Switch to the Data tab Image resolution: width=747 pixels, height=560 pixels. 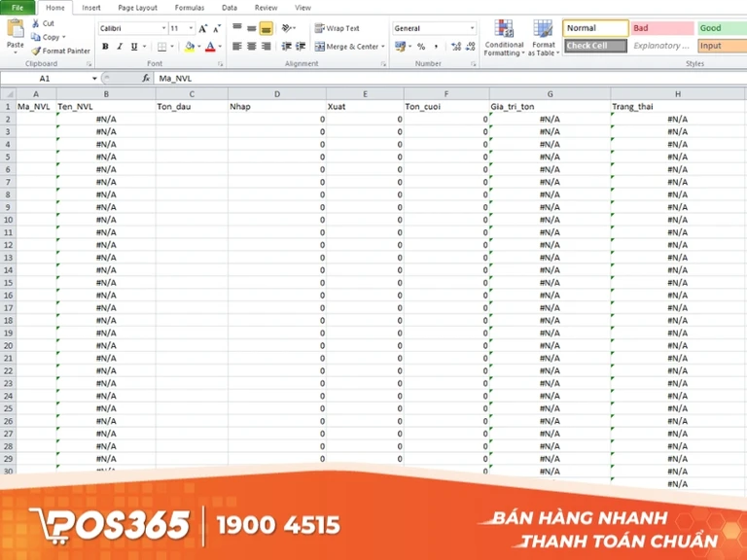coord(230,8)
